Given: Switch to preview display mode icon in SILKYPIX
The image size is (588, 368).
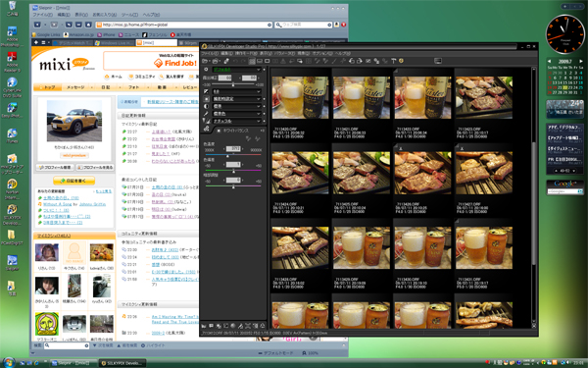Looking at the screenshot, I should click(x=267, y=61).
